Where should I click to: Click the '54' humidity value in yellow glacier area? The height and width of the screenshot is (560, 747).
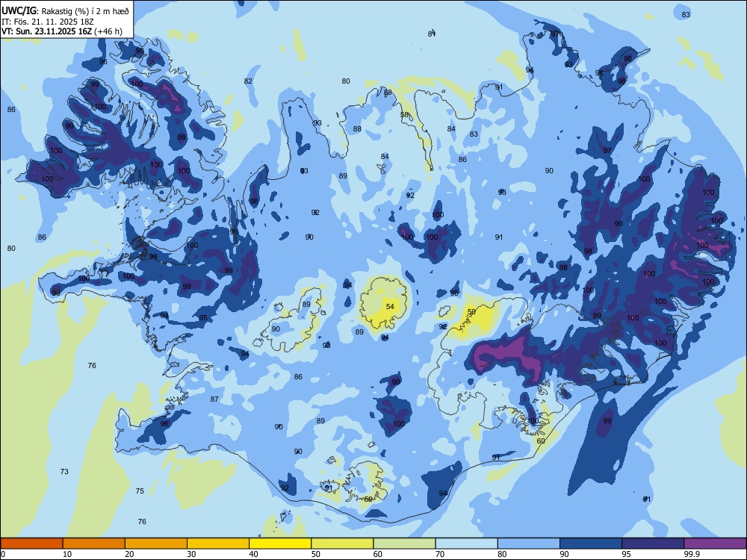(x=390, y=306)
